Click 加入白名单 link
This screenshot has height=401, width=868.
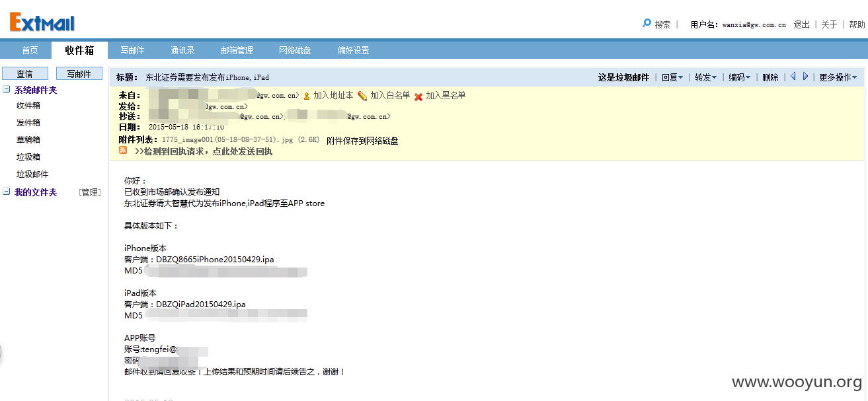click(390, 96)
